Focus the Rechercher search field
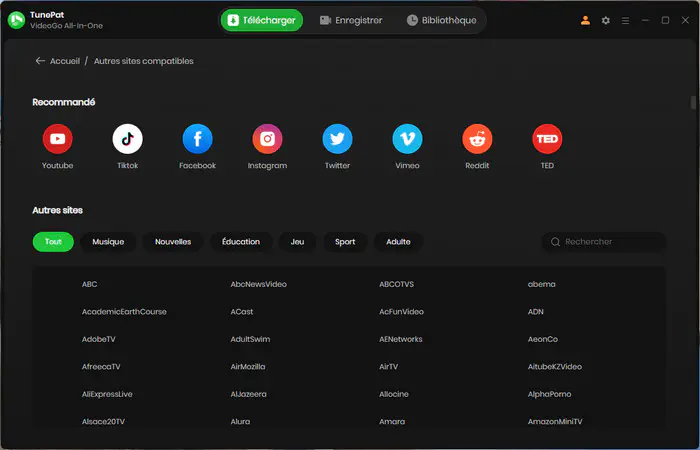The image size is (700, 450). pos(604,242)
